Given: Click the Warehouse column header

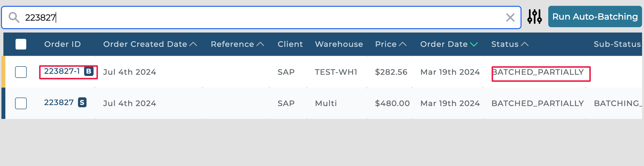Looking at the screenshot, I should pyautogui.click(x=339, y=44).
